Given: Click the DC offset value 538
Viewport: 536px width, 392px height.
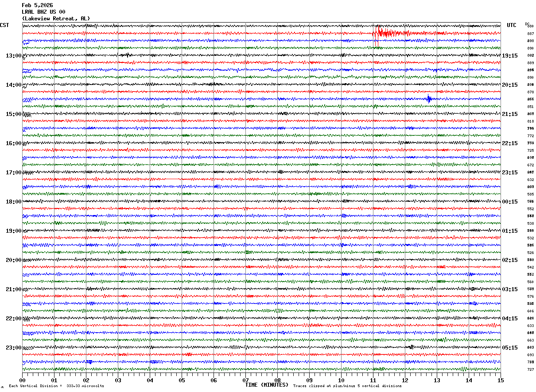Looking at the screenshot, I should (530, 223).
